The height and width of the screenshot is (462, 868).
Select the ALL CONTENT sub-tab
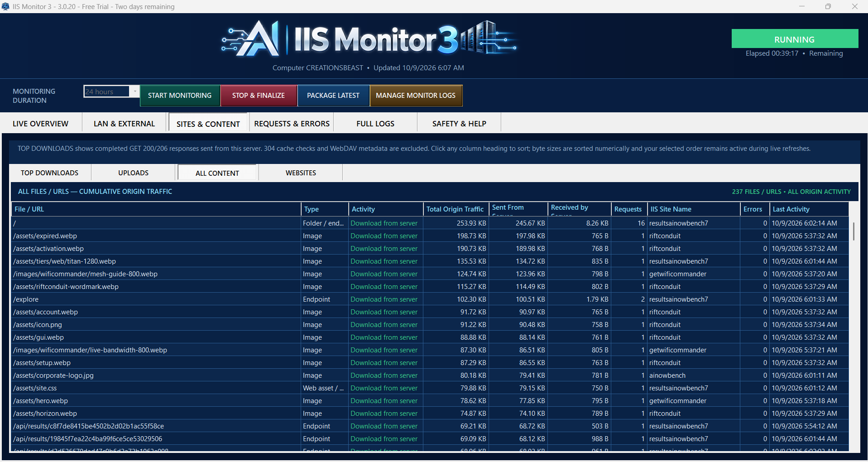(x=217, y=173)
